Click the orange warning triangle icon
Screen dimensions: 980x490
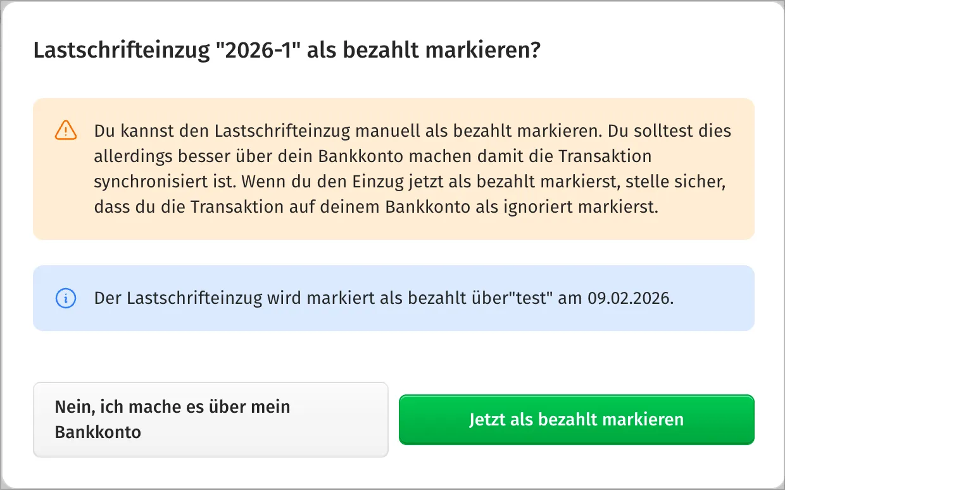point(66,131)
